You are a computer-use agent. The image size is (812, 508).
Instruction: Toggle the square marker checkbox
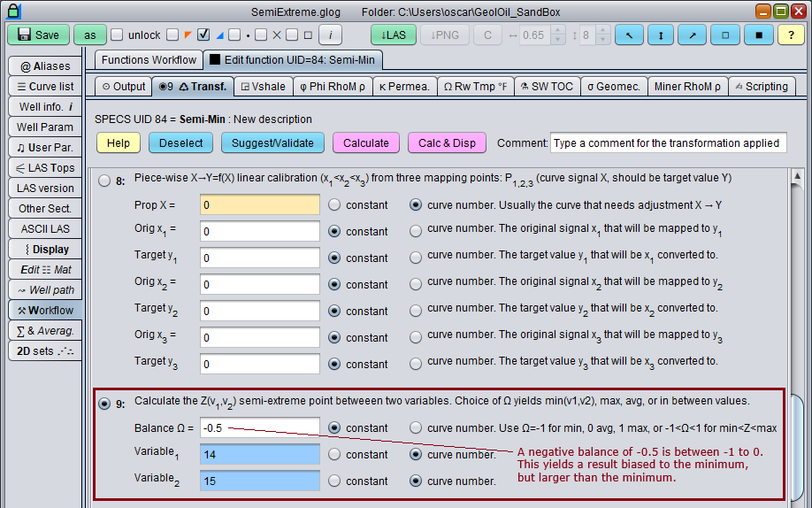tap(292, 35)
